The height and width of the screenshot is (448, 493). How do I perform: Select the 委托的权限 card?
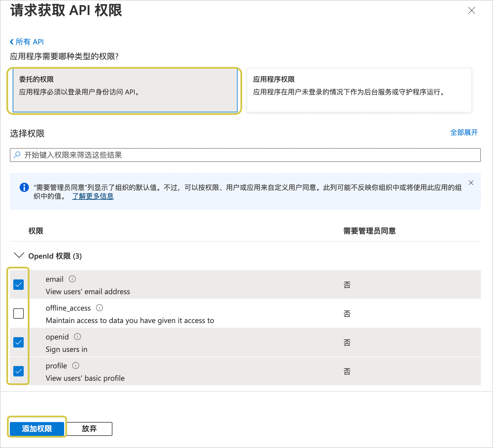(125, 91)
